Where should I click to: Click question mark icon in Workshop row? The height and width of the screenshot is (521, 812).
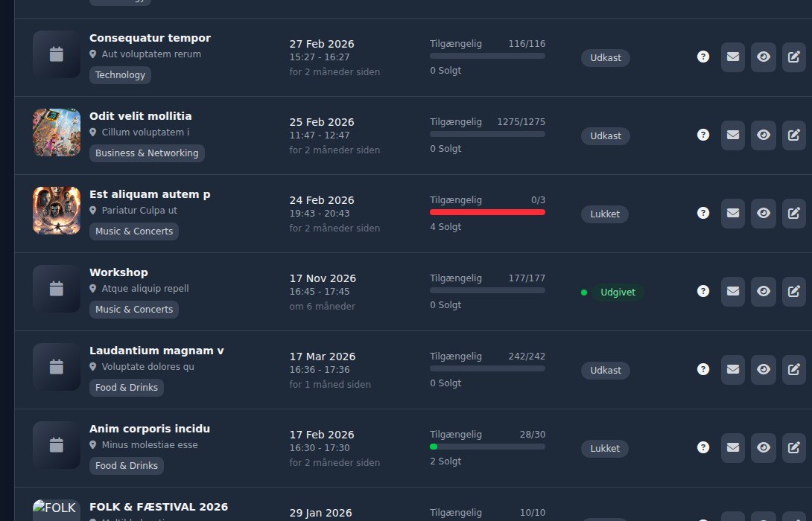tap(702, 291)
